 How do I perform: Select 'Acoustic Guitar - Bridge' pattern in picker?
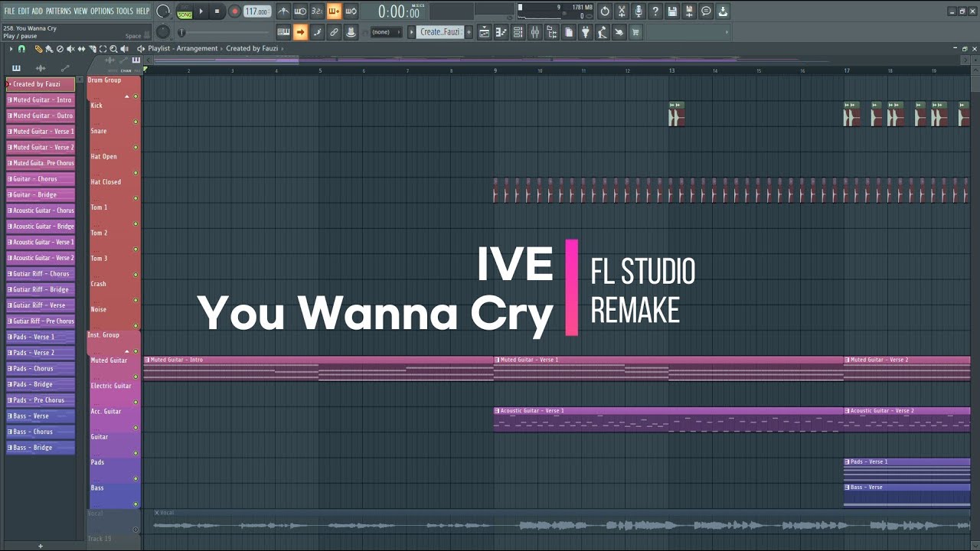[41, 227]
